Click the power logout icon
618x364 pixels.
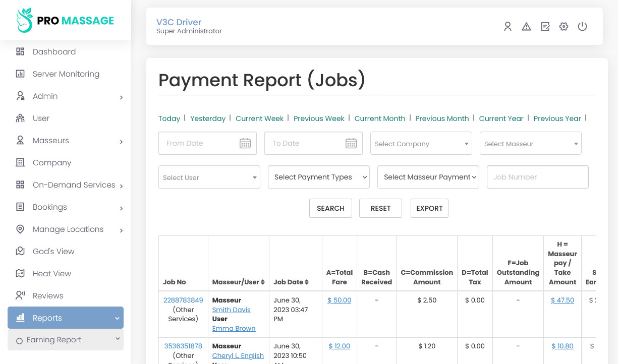point(582,27)
